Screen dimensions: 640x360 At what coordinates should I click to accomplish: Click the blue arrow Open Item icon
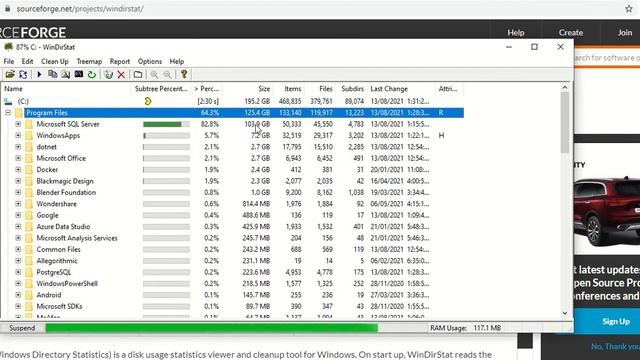(39, 74)
